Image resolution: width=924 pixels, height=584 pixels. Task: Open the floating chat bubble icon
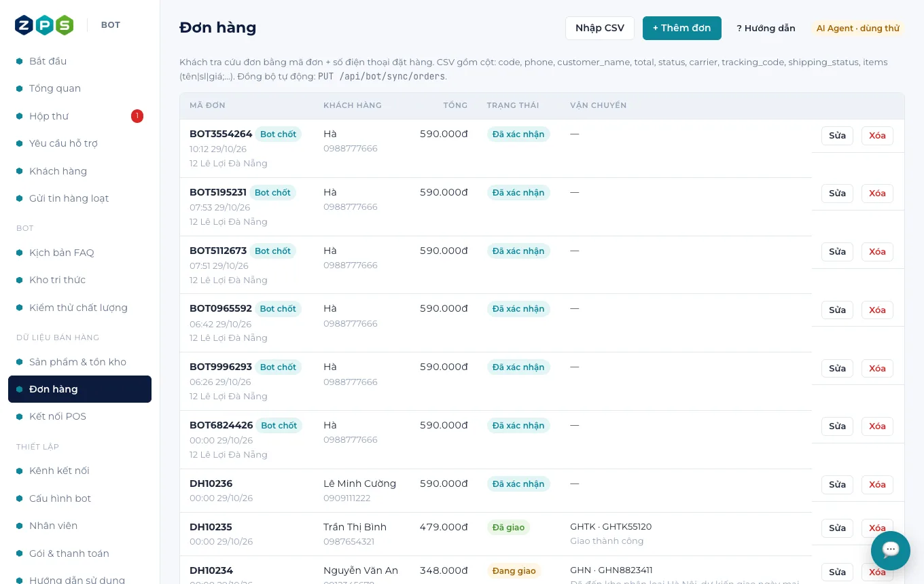tap(890, 550)
